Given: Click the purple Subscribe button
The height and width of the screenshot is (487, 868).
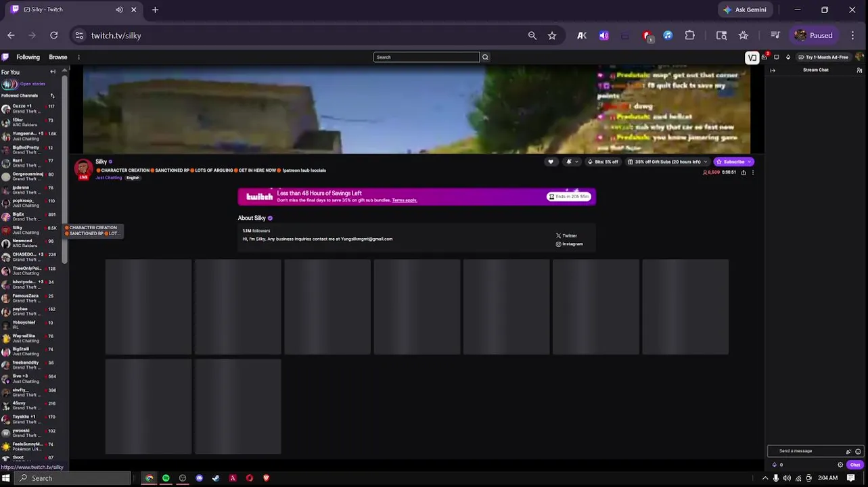Looking at the screenshot, I should coord(734,162).
